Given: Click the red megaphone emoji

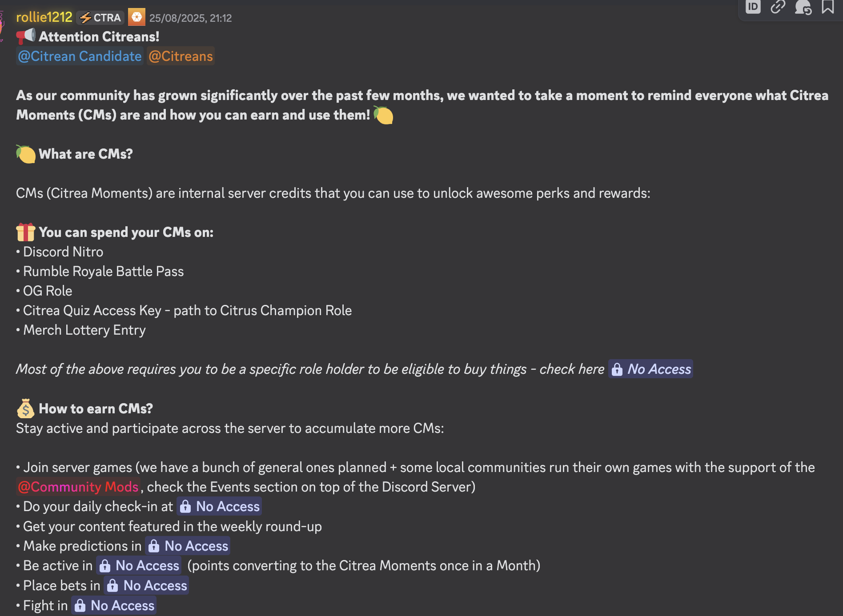Looking at the screenshot, I should (x=25, y=36).
